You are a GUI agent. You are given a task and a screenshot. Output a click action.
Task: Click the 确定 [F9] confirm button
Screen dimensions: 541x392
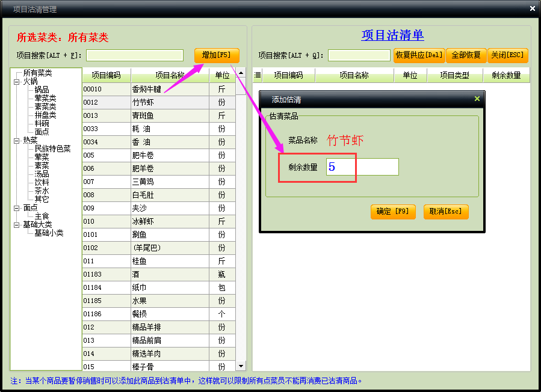pyautogui.click(x=392, y=212)
